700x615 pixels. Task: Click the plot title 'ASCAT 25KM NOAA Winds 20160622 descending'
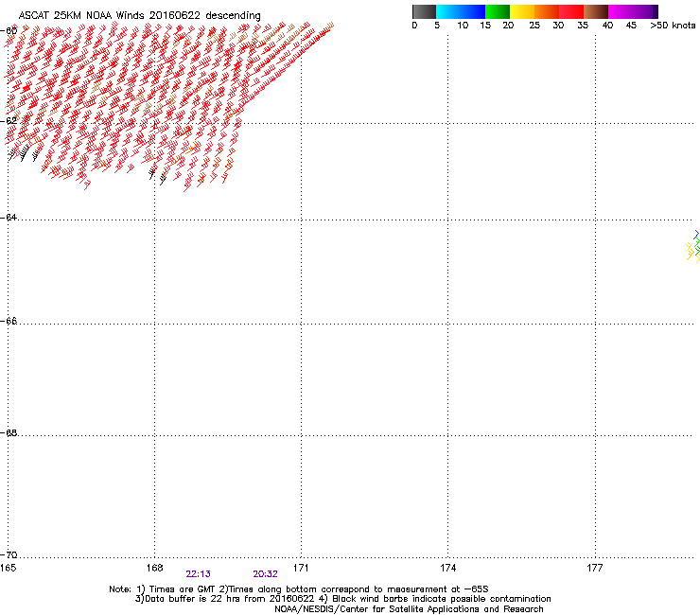[139, 15]
